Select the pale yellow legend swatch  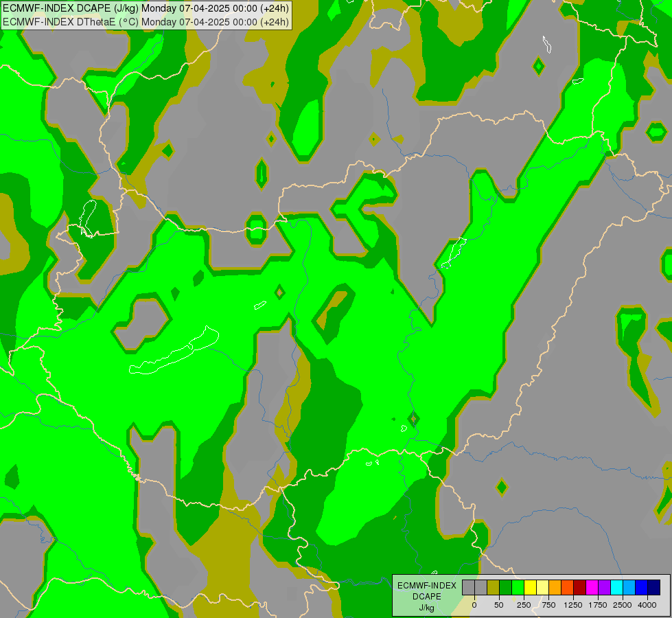pyautogui.click(x=543, y=587)
